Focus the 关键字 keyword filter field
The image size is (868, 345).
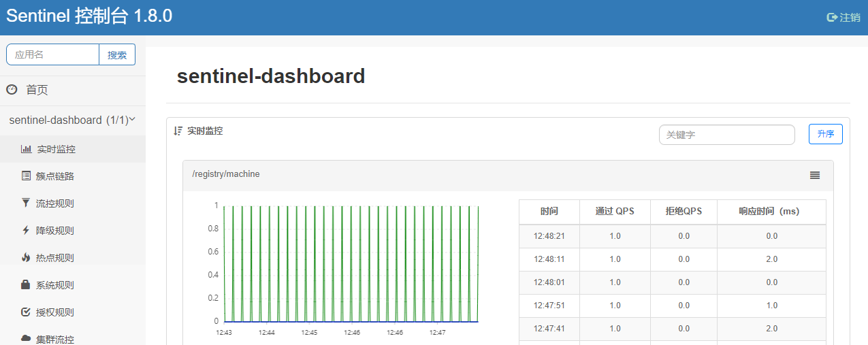pos(727,135)
